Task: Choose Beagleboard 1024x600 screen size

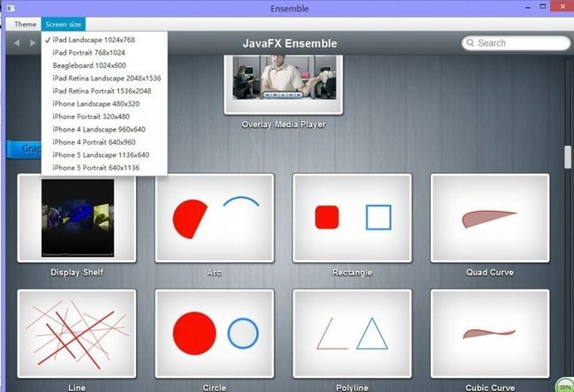Action: [104, 65]
